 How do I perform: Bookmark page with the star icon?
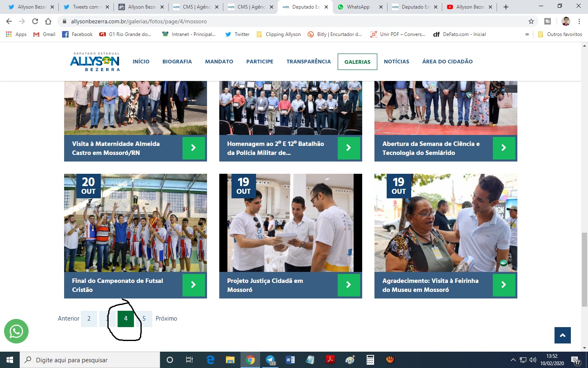531,21
